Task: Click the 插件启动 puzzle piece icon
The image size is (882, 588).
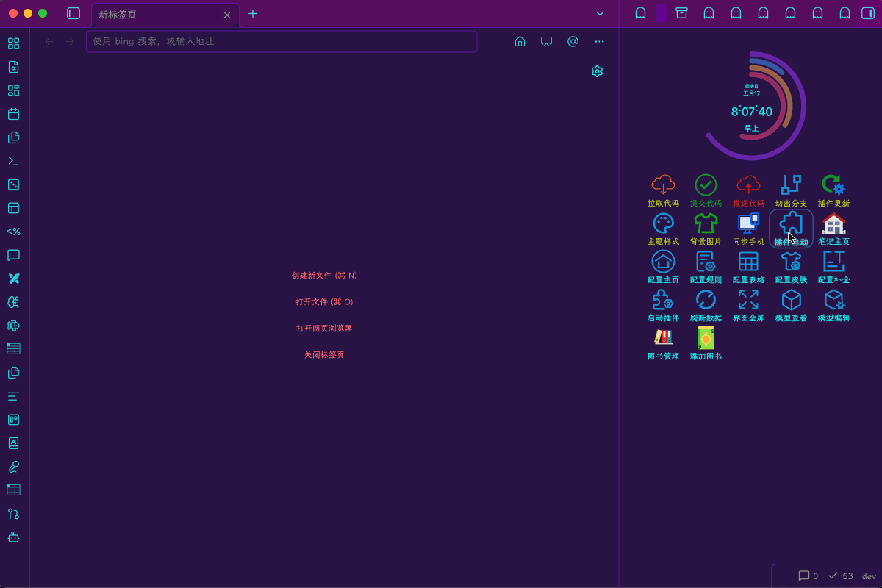Action: pos(791,223)
